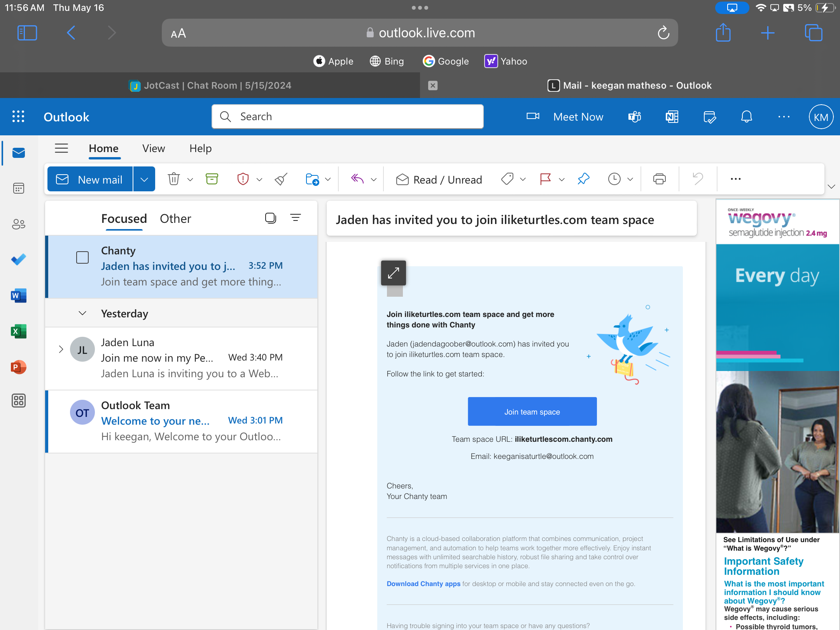The height and width of the screenshot is (630, 840).
Task: Open notifications bell
Action: (747, 117)
